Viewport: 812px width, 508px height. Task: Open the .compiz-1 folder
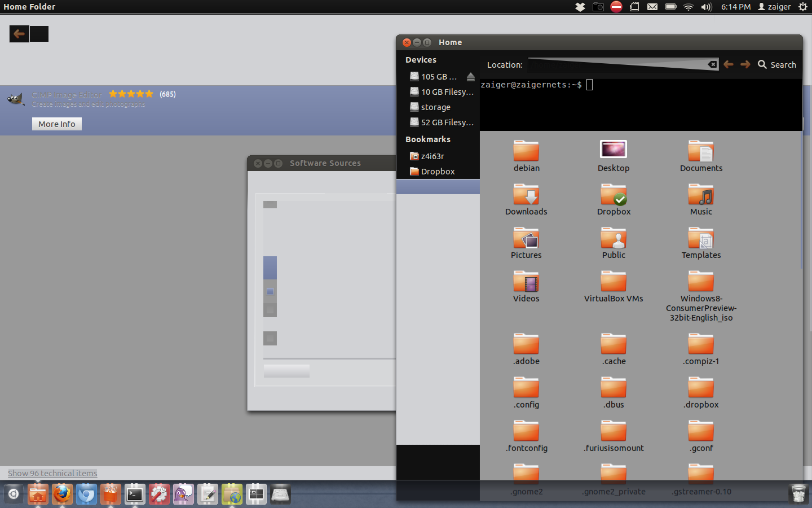[701, 349]
